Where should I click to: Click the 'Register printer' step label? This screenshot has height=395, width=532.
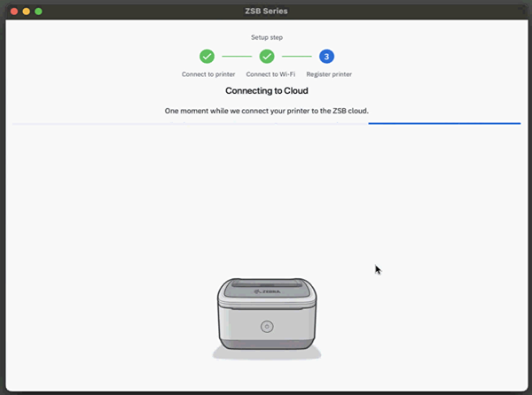click(x=329, y=74)
